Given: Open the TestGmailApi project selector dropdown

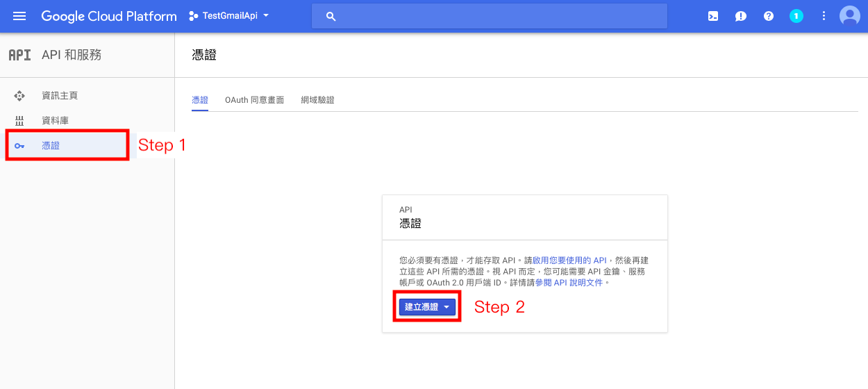Looking at the screenshot, I should pos(229,16).
